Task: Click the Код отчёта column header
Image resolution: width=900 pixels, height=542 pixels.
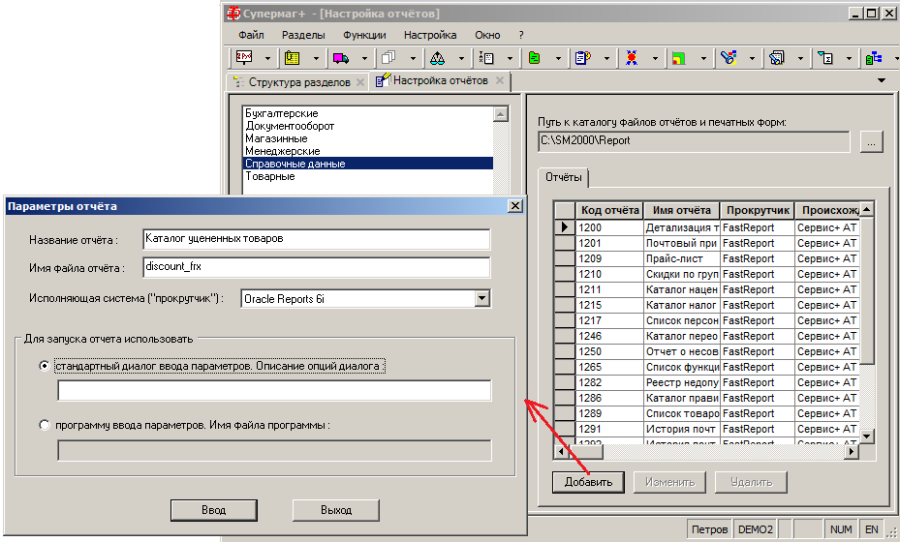Action: tap(610, 210)
